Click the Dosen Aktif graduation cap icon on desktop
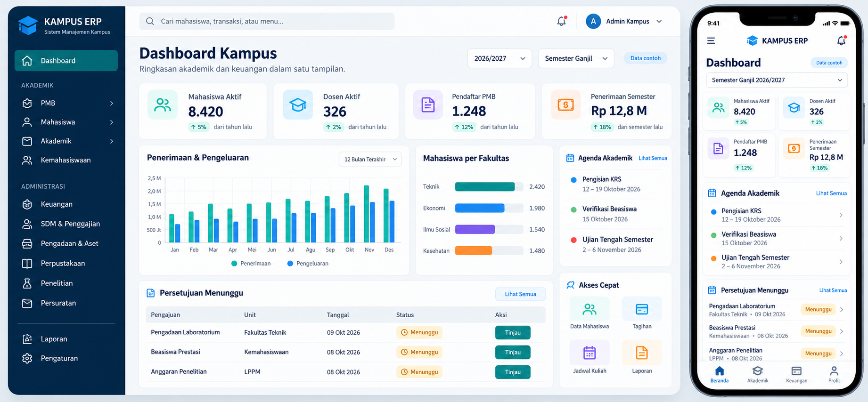The width and height of the screenshot is (868, 402). 298,105
